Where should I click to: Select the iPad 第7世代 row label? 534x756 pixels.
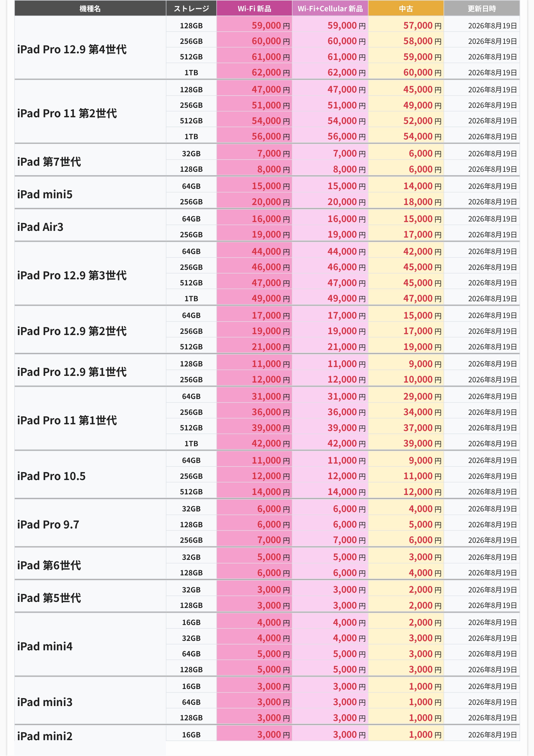click(49, 161)
